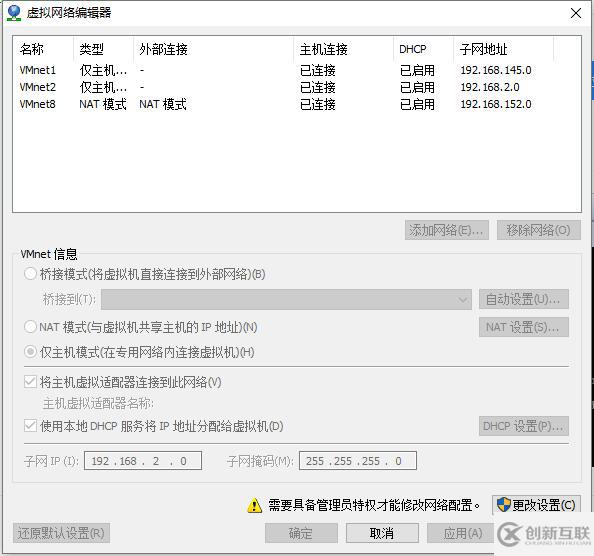Image resolution: width=594 pixels, height=556 pixels.
Task: Sort by DHCP column header
Action: [424, 49]
